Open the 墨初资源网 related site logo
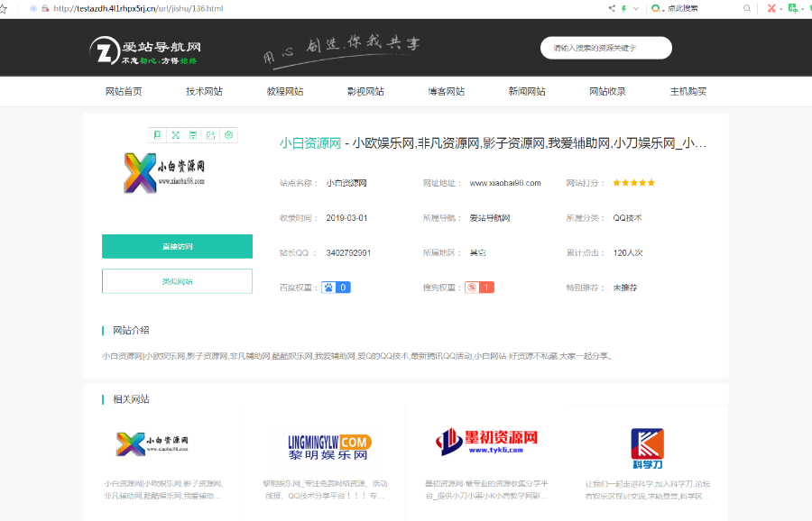Image resolution: width=812 pixels, height=521 pixels. (x=486, y=443)
